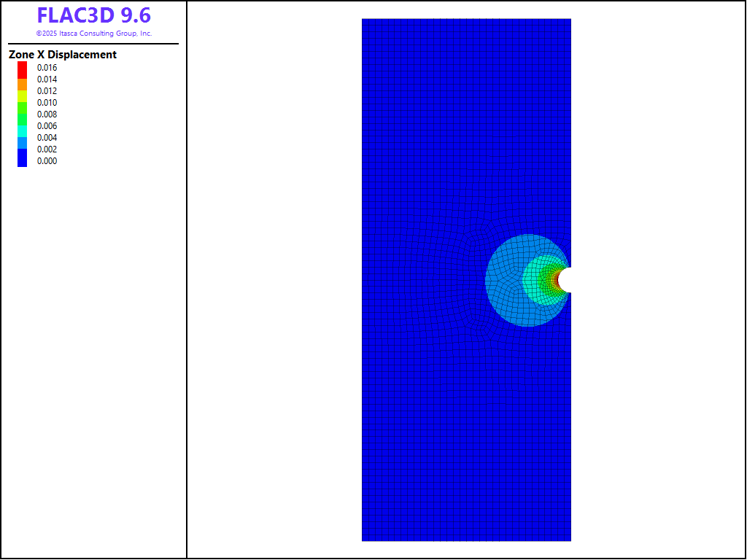
Task: Click the 0.004 legend value label
Action: [x=47, y=138]
